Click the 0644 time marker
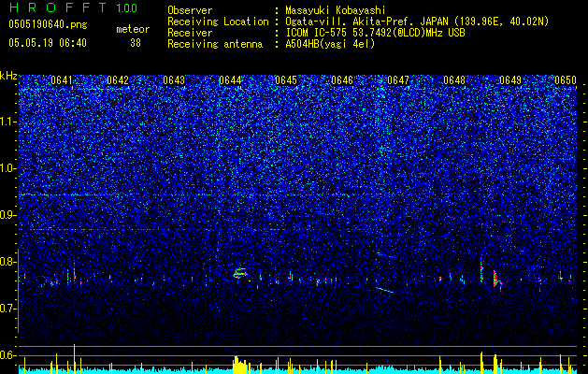Screen dimensions: 588x374 230,80
